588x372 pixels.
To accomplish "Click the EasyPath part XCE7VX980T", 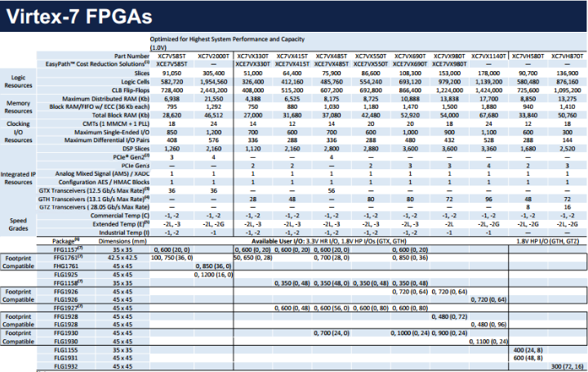I will [449, 65].
